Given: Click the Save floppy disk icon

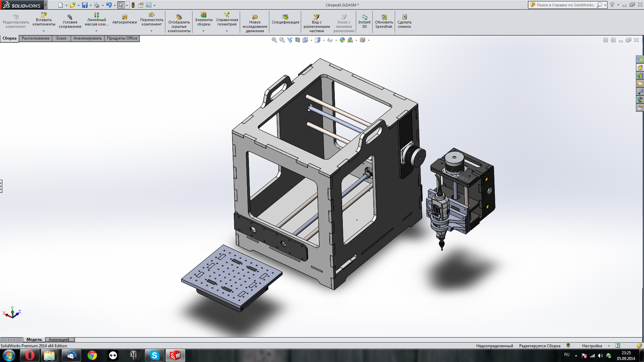Looking at the screenshot, I should coord(85,5).
